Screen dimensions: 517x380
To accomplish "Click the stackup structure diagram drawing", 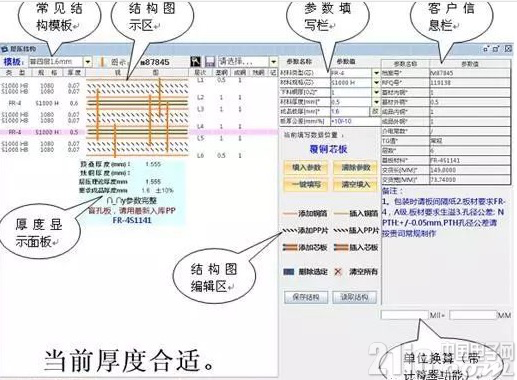I will coord(137,117).
